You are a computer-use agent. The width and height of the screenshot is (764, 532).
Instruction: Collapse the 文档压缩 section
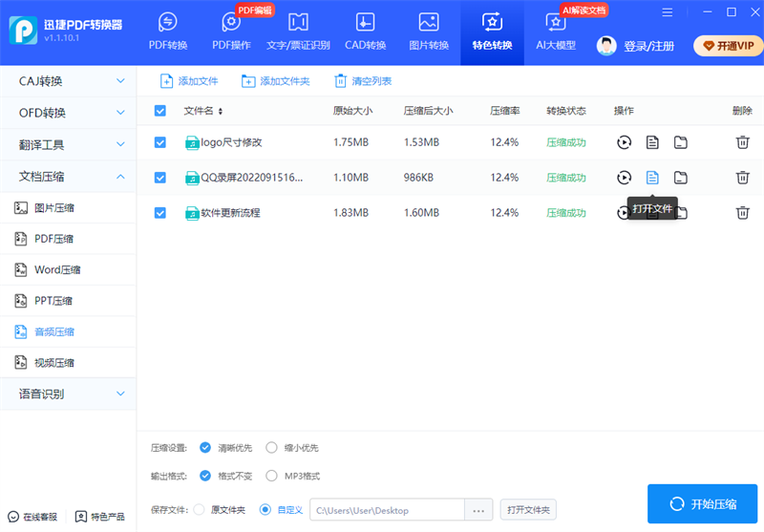point(68,176)
